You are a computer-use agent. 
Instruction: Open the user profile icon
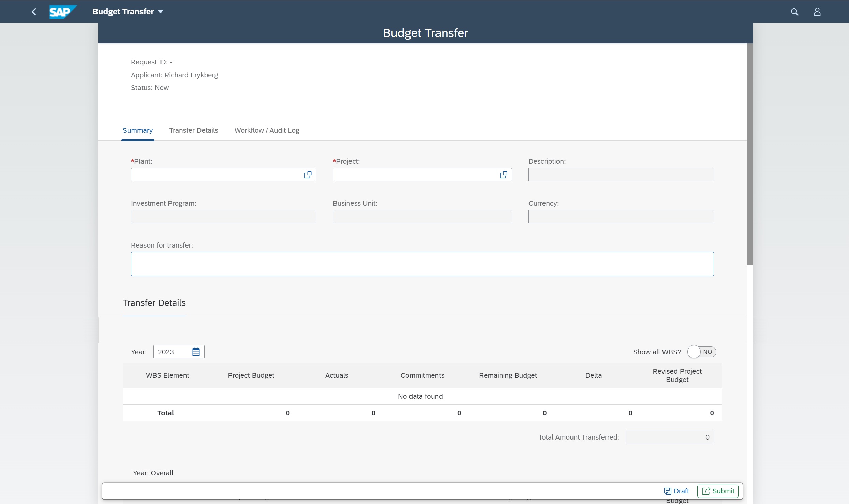pos(817,11)
